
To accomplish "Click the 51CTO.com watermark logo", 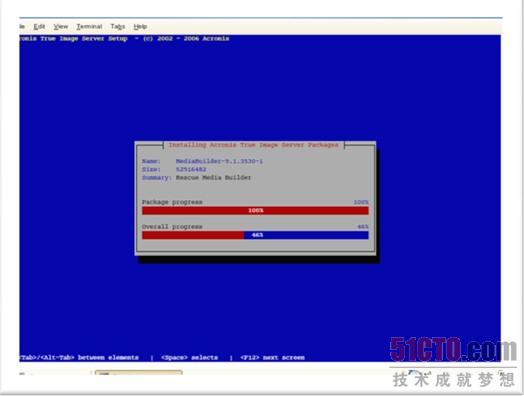I will [452, 350].
